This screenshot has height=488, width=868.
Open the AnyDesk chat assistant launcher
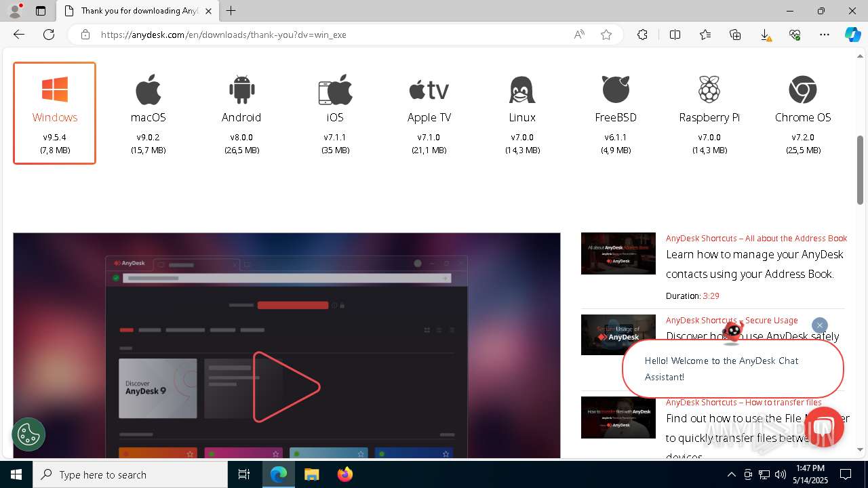[x=823, y=427]
